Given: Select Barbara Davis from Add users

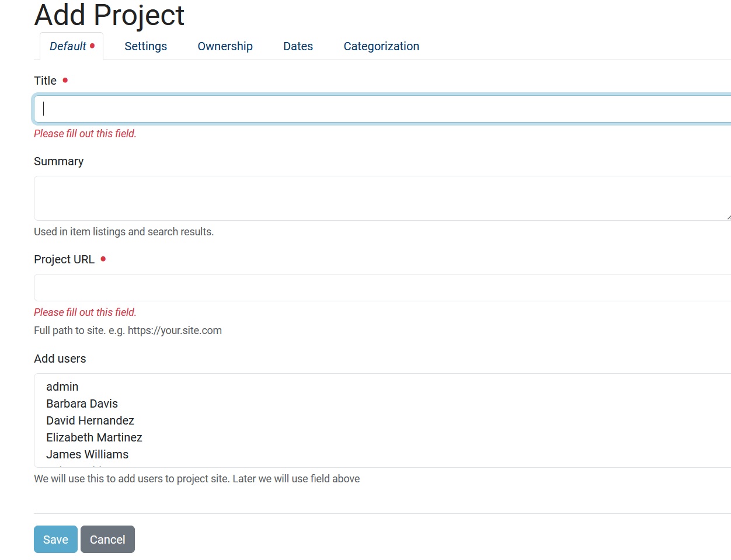Looking at the screenshot, I should click(82, 404).
